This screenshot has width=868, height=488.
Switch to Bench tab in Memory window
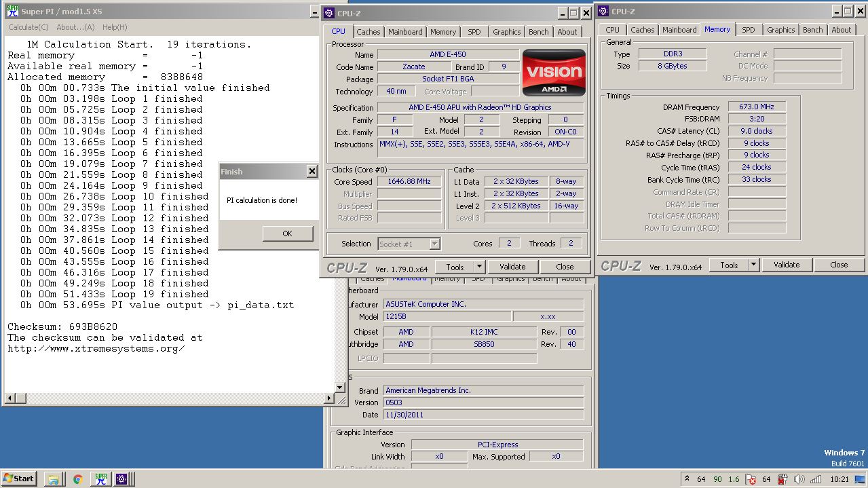(x=813, y=30)
